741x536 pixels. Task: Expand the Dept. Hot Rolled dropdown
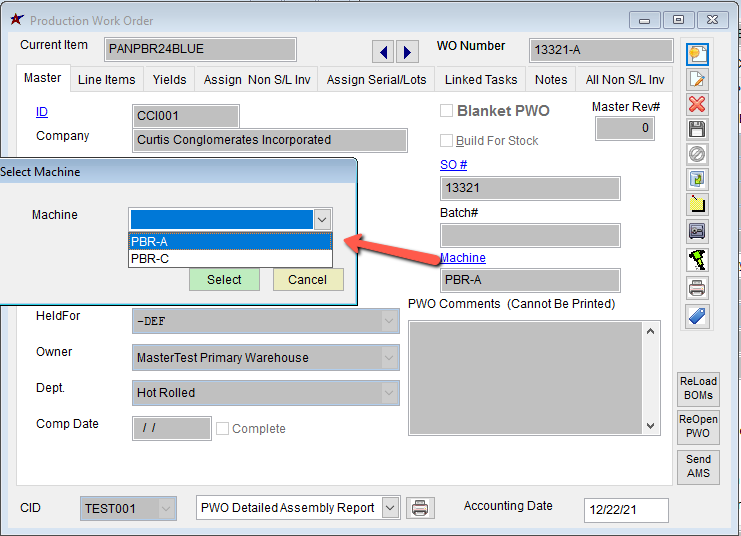[x=388, y=393]
